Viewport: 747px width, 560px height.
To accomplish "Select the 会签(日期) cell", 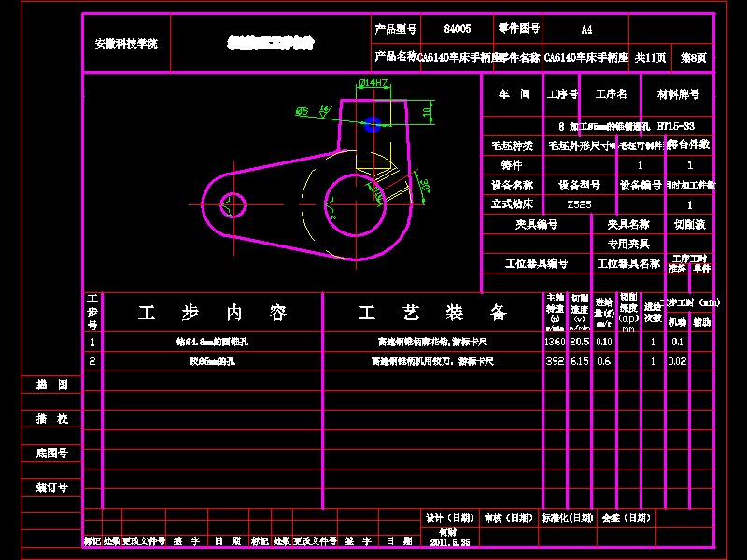I will pos(626,518).
